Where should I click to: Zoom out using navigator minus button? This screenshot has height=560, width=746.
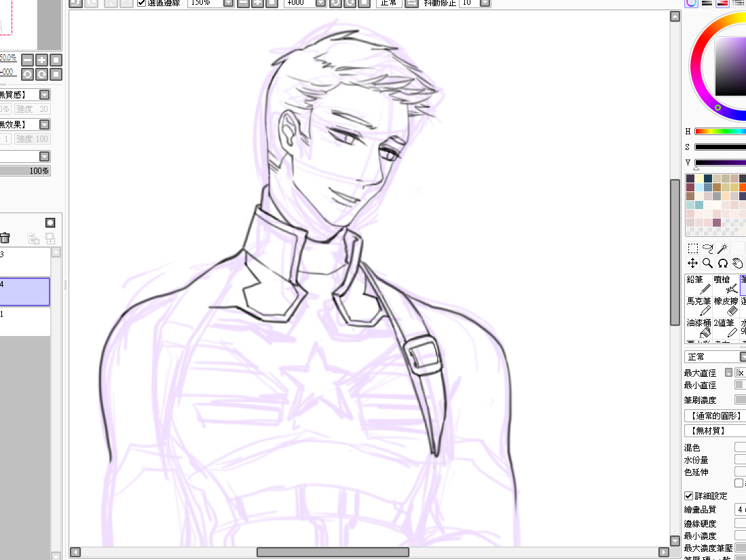click(28, 60)
